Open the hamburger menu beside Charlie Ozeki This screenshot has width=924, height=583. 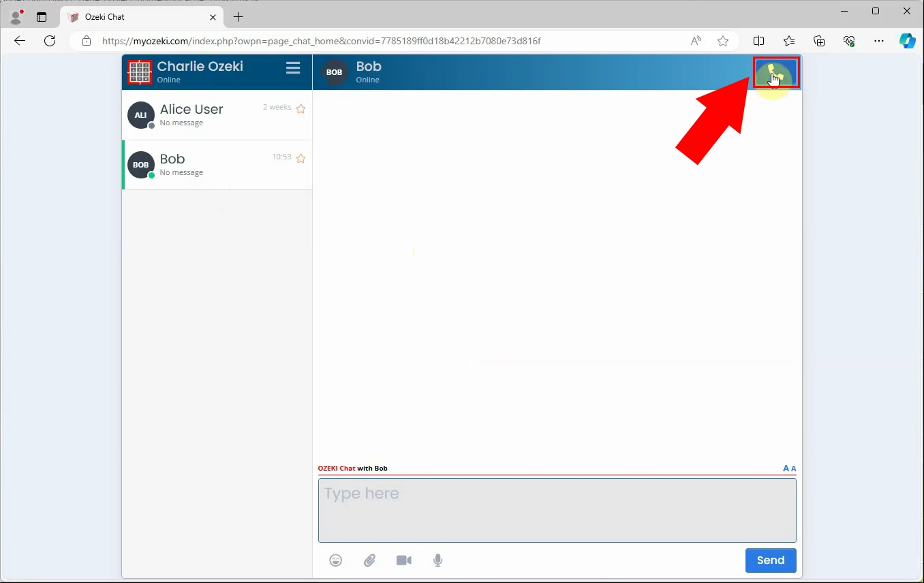[293, 68]
